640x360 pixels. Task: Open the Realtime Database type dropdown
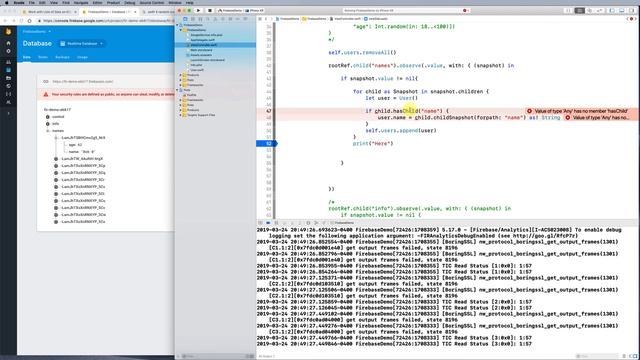[82, 44]
